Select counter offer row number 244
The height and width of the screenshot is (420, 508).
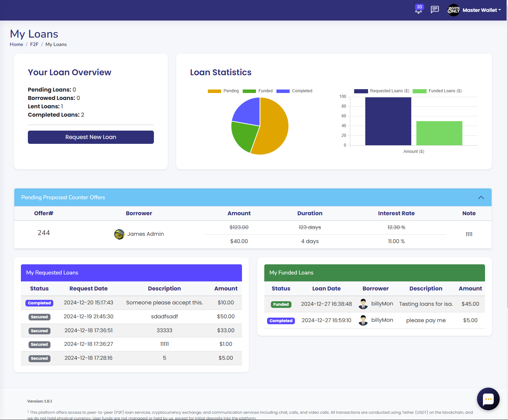point(44,233)
